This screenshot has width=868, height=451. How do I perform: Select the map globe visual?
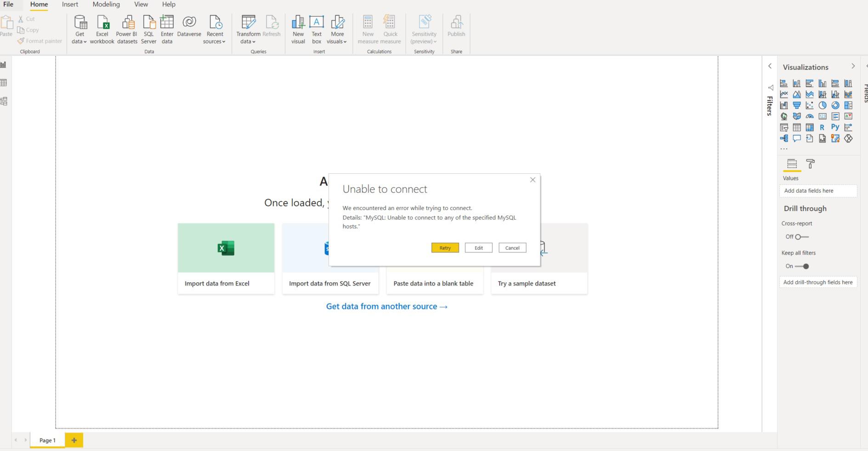coord(784,116)
